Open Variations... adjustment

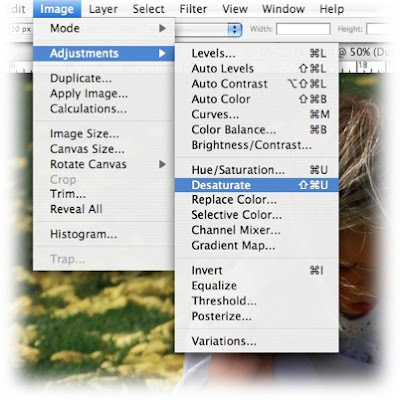257,341
